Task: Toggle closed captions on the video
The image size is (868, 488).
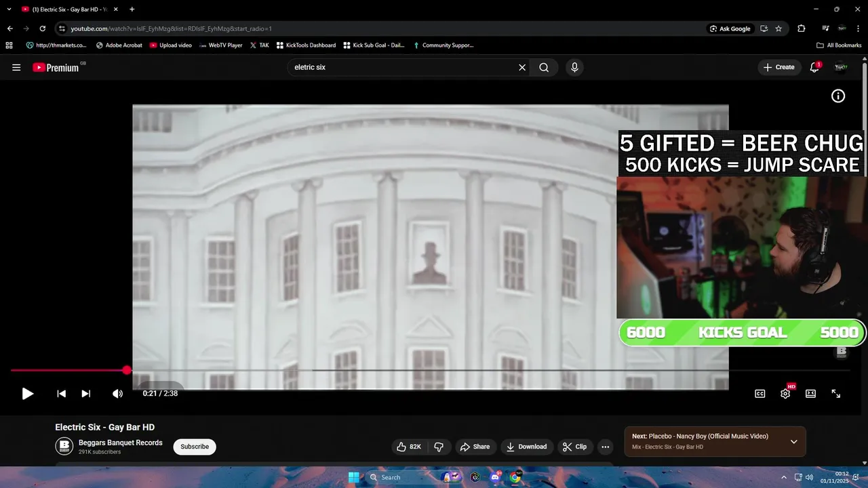Action: click(x=760, y=394)
